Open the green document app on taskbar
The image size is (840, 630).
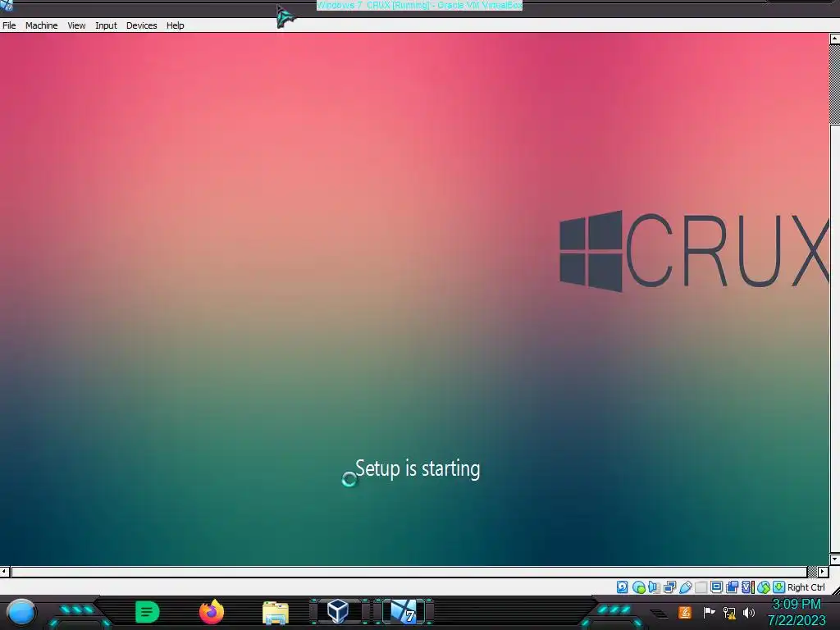pos(148,612)
